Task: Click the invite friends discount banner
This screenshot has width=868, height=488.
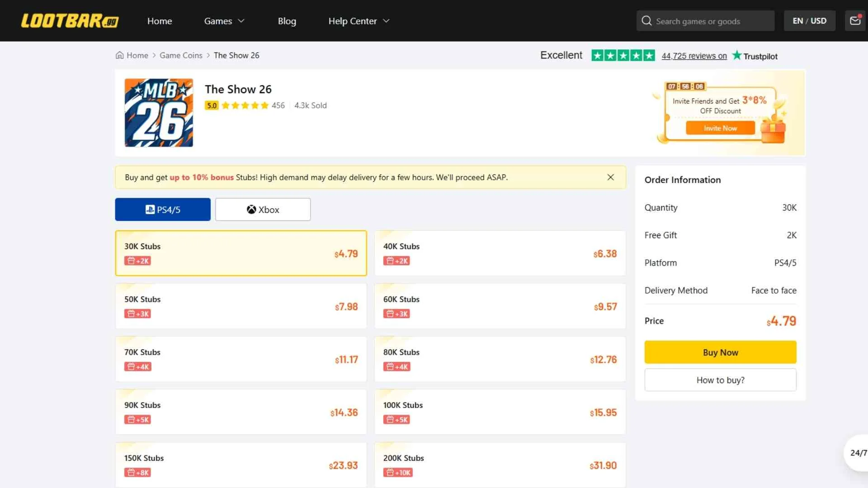Action: click(x=721, y=113)
